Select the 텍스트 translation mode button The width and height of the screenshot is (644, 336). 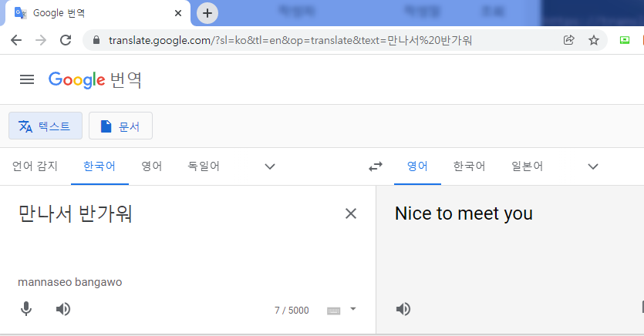pos(46,126)
